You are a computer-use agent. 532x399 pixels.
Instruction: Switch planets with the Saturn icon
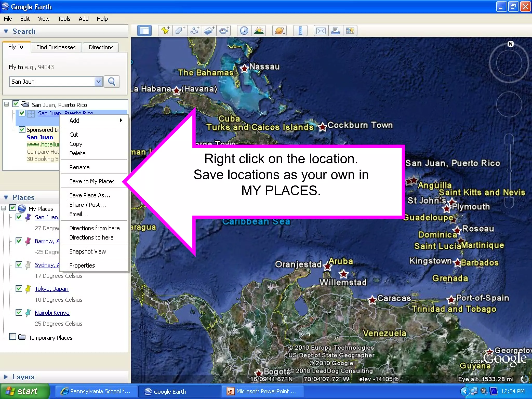(280, 31)
